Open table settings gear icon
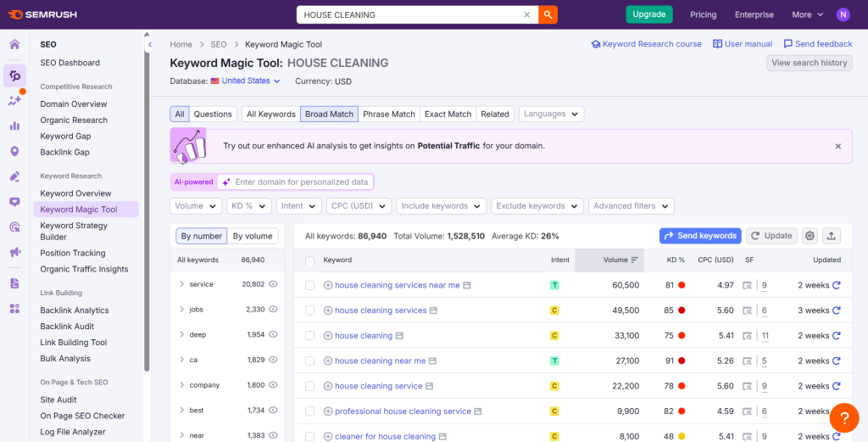The image size is (868, 442). (810, 236)
